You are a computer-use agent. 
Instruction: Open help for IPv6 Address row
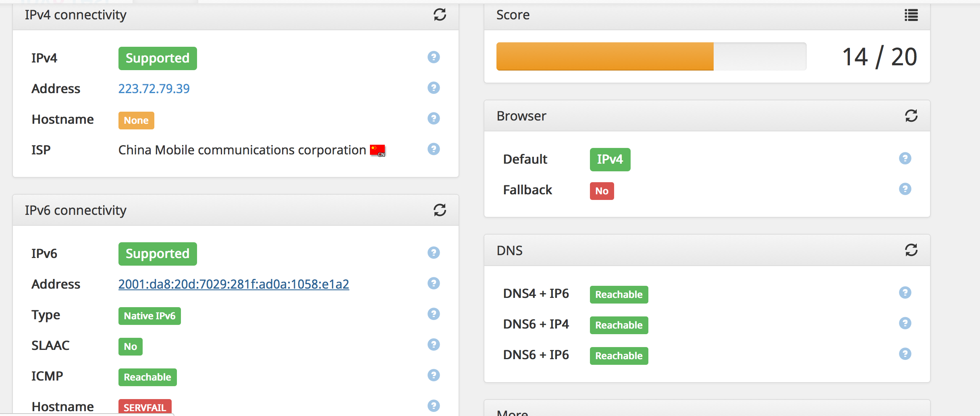coord(434,283)
